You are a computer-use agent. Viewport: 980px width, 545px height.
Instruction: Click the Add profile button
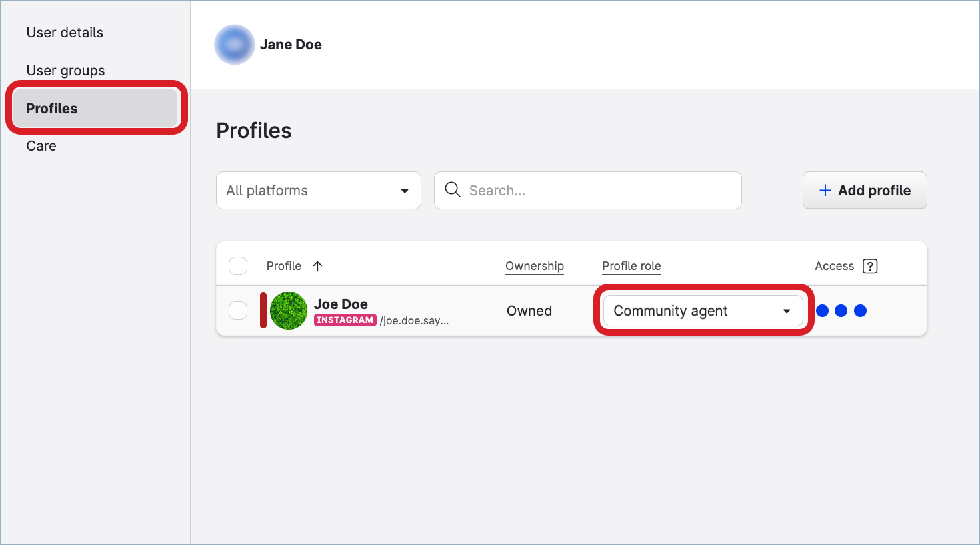865,190
